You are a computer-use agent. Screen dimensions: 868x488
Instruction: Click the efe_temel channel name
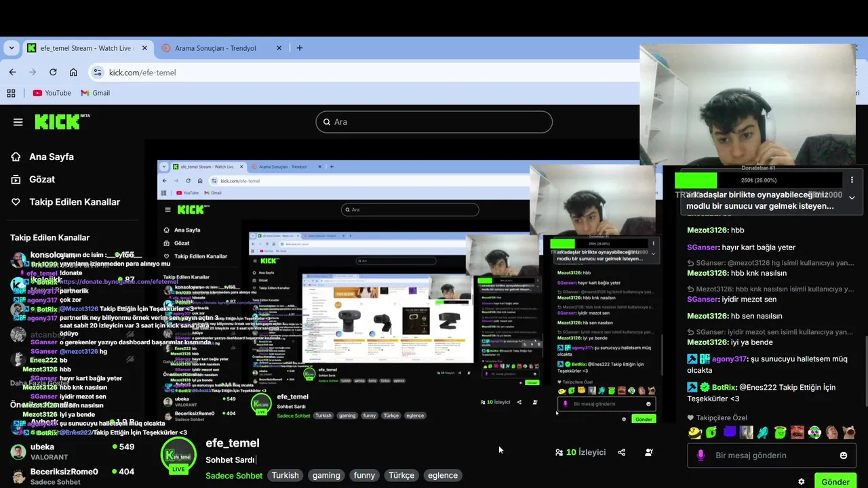pos(233,443)
